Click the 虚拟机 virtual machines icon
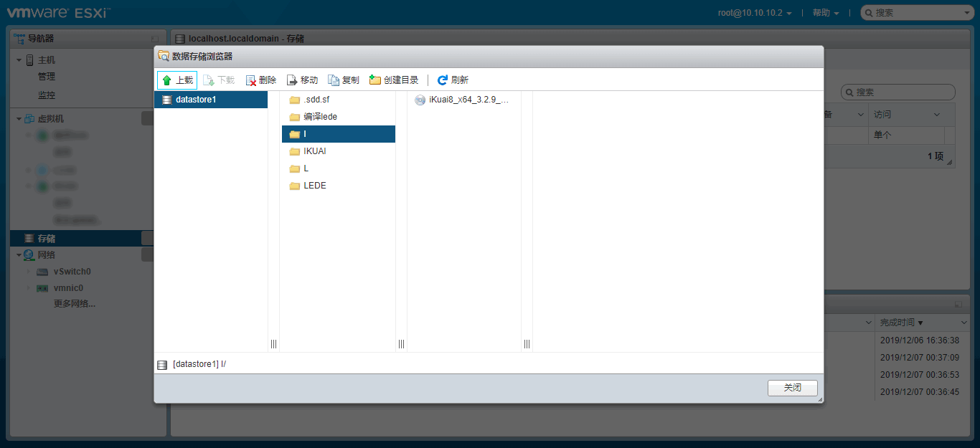This screenshot has height=448, width=980. (29, 119)
